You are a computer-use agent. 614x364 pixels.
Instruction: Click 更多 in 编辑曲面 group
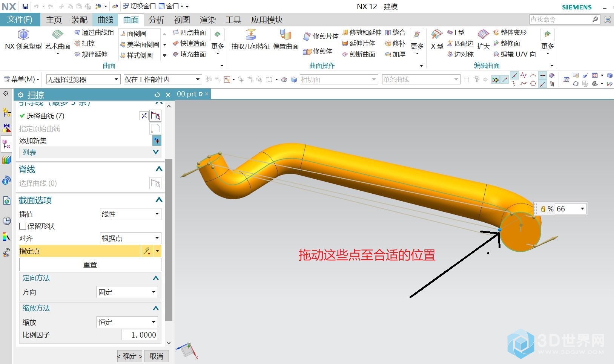point(548,41)
